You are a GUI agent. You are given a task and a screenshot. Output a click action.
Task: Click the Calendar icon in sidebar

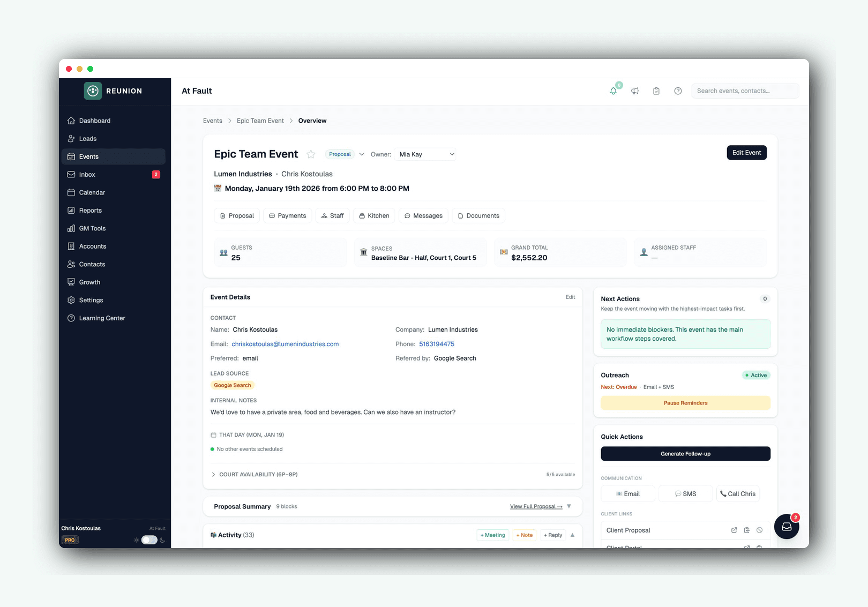pos(71,192)
